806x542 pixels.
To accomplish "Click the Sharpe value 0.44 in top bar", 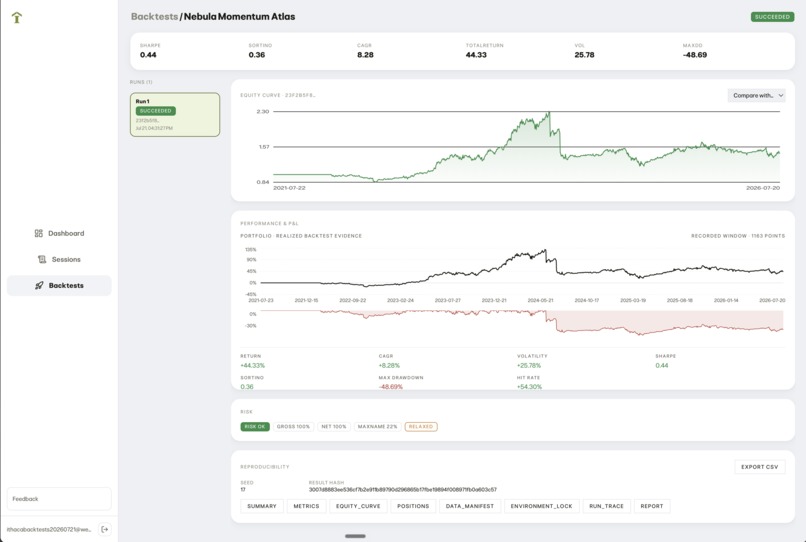I will point(148,55).
